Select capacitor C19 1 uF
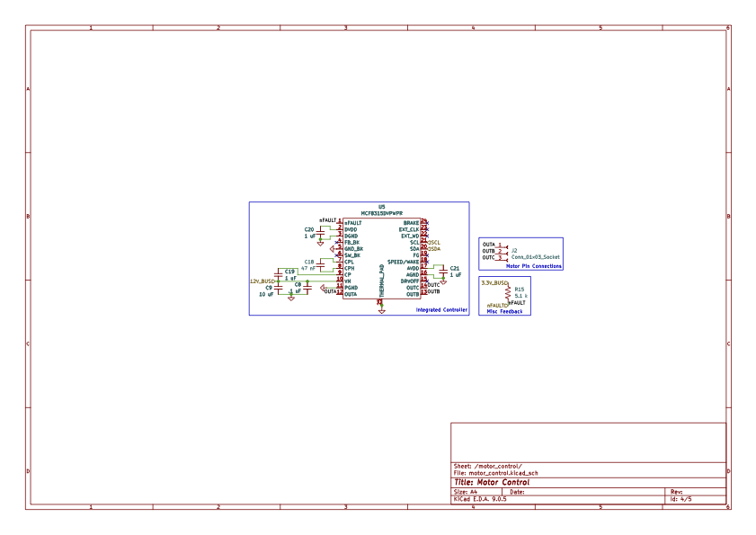Screen dimensions: 756x535 (278, 274)
